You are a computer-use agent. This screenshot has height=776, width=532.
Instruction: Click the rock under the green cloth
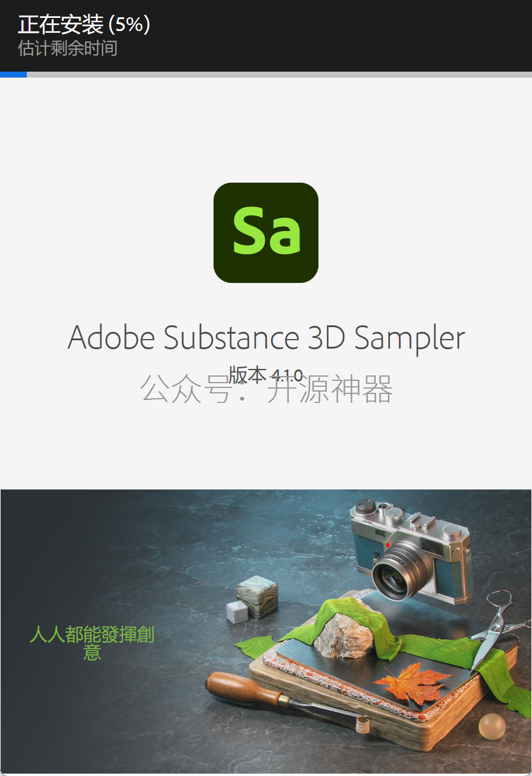[343, 635]
